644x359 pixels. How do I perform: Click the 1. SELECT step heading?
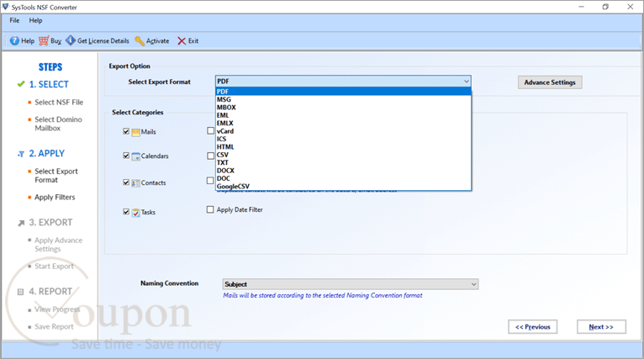[49, 84]
